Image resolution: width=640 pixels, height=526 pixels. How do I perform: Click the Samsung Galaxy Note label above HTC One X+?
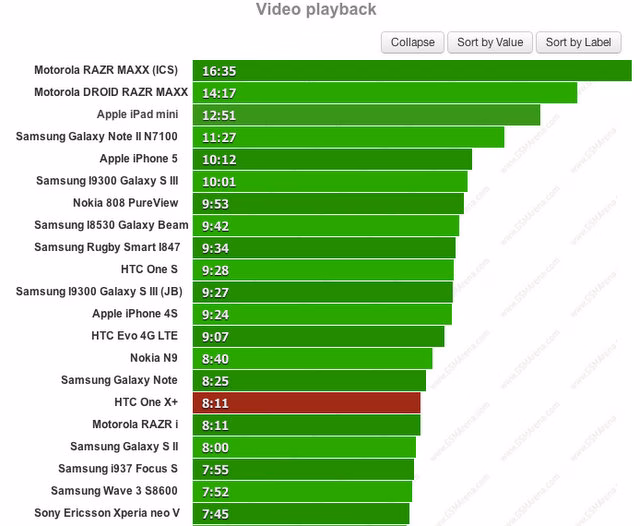pyautogui.click(x=119, y=380)
